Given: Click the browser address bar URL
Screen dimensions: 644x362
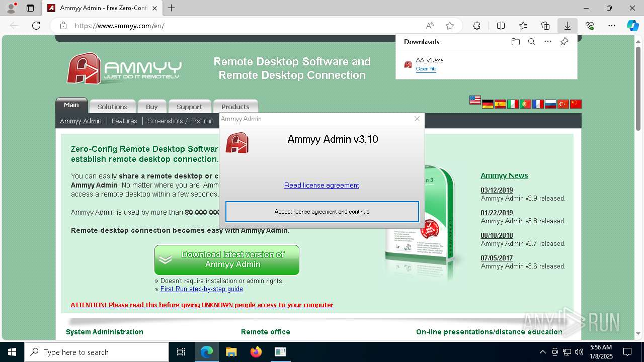Looking at the screenshot, I should 120,26.
